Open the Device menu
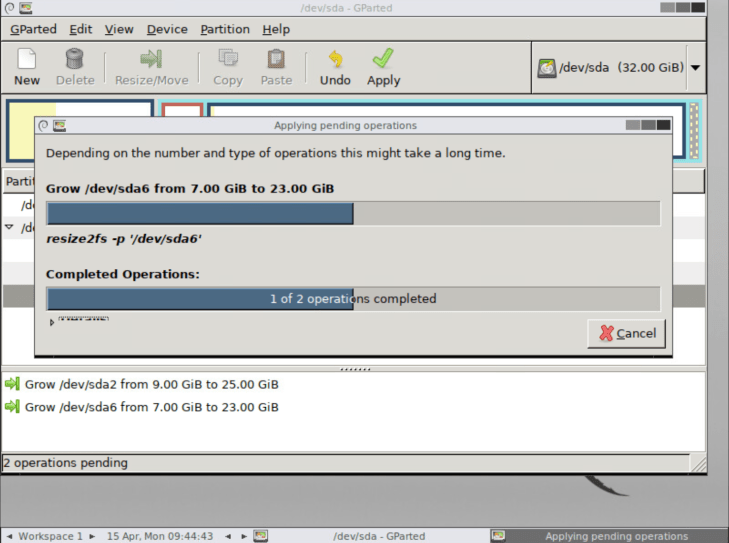 [167, 29]
